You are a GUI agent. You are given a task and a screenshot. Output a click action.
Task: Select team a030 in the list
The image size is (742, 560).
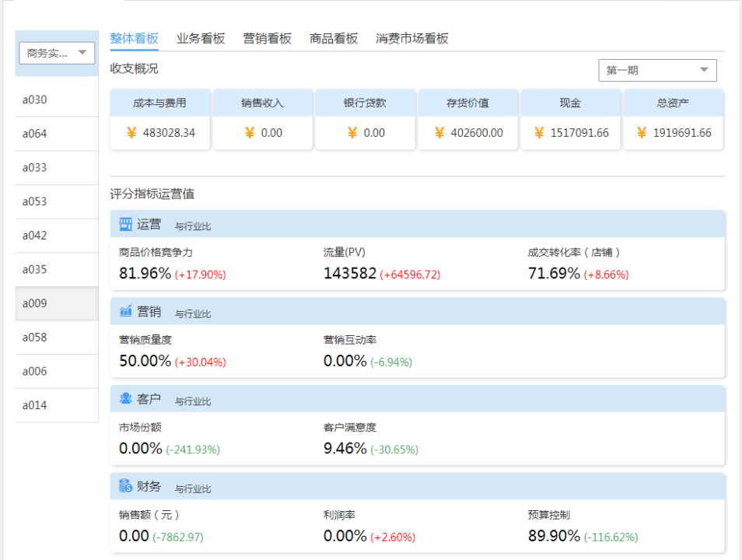35,100
